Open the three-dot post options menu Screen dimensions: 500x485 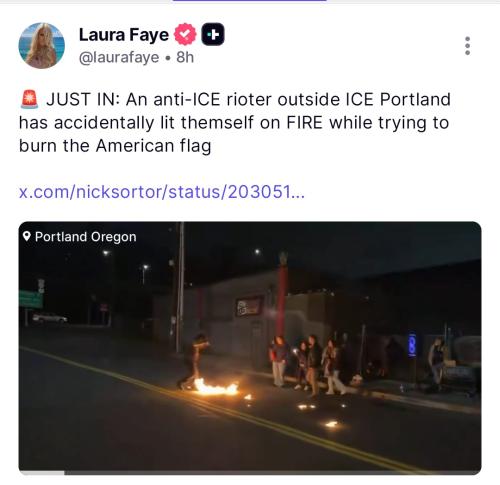[x=467, y=46]
